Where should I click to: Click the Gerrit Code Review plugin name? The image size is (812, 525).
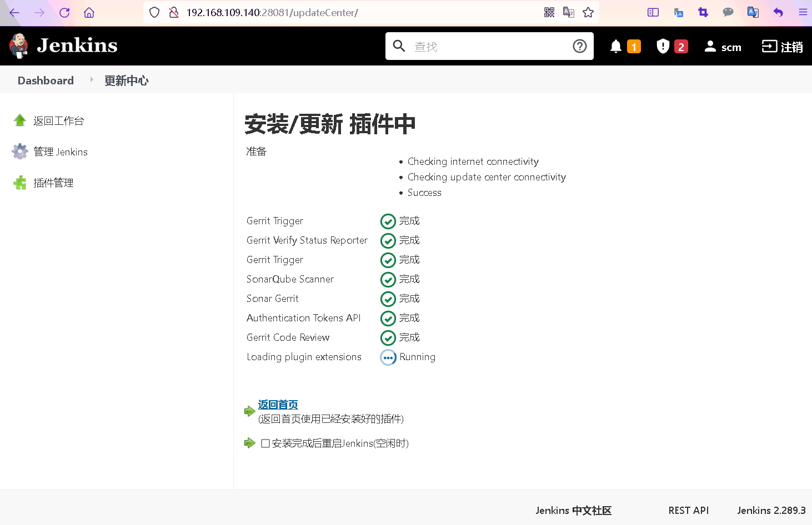[288, 337]
